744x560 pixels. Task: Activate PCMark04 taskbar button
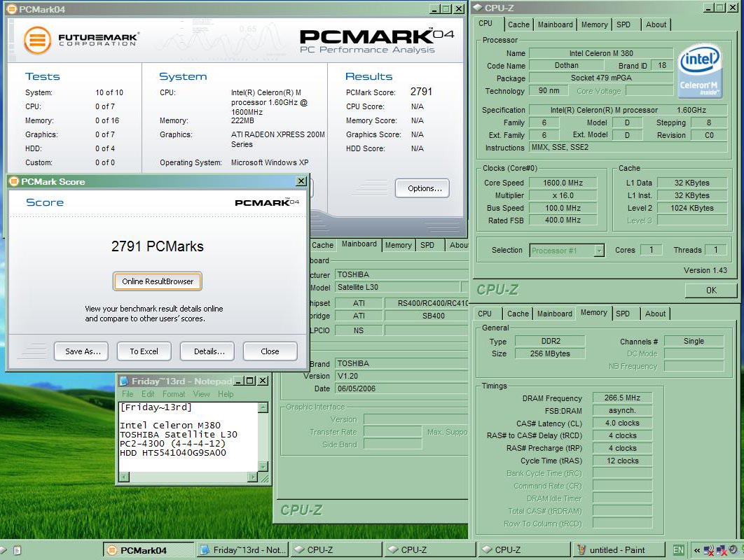(148, 550)
